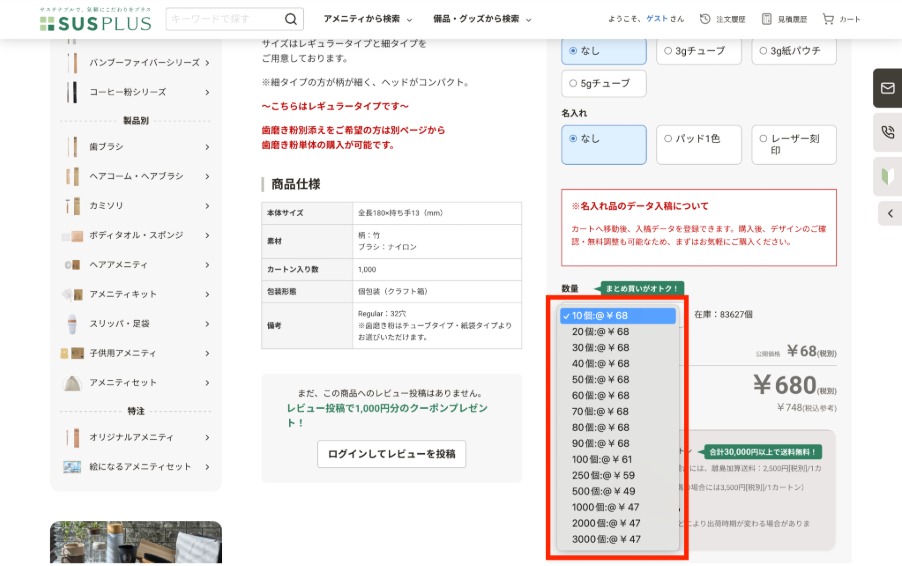
Task: Choose 10個:@￥68 in quantity dropdown
Action: (x=617, y=316)
